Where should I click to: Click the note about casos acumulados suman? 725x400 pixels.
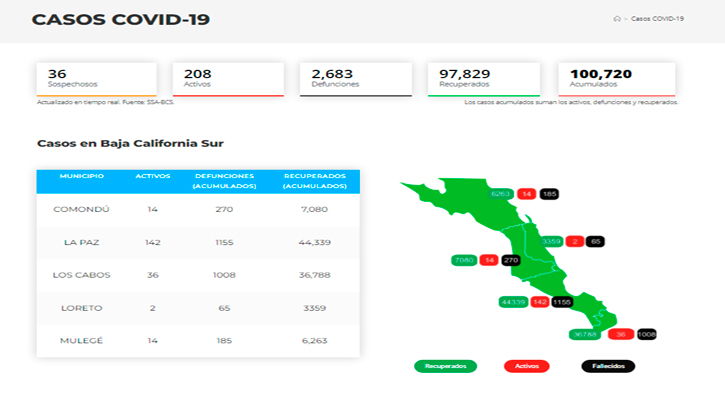coord(571,102)
